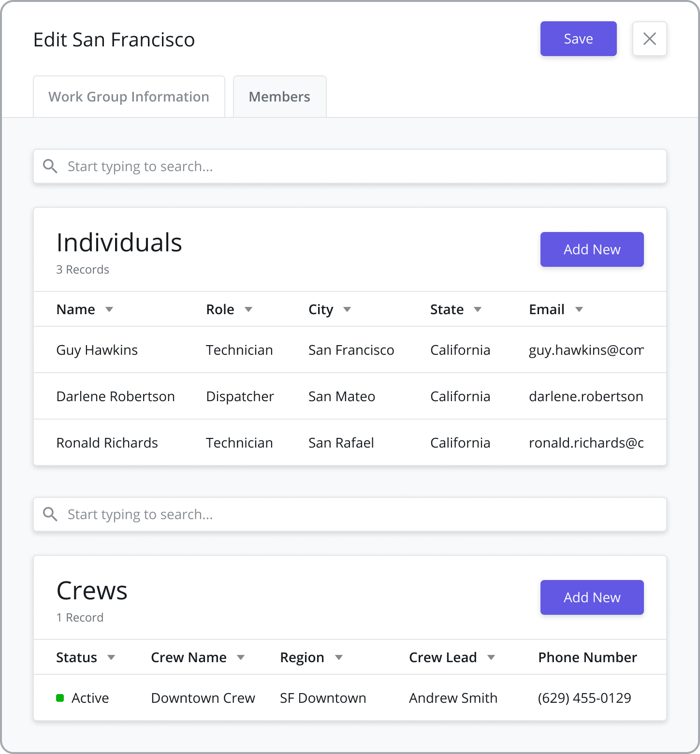Open the Status column dropdown in Crews
Screen dimensions: 700x754
(111, 657)
